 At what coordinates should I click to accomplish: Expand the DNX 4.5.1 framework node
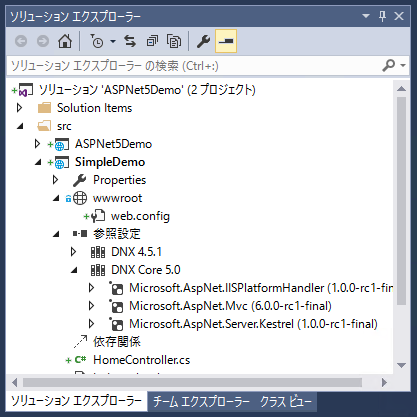click(x=73, y=252)
